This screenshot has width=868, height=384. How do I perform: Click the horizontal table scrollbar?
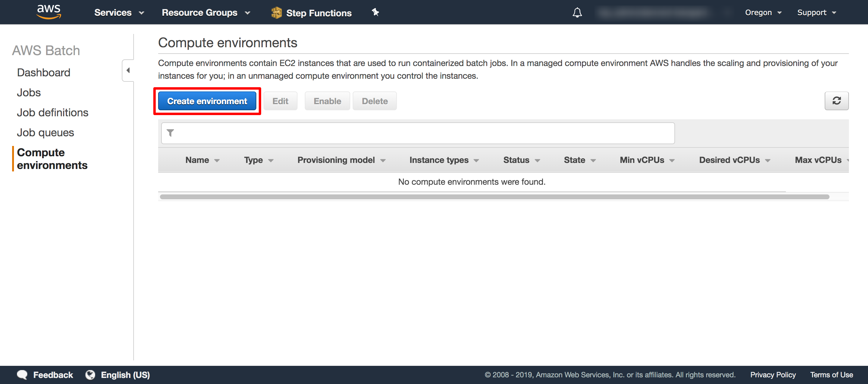494,197
